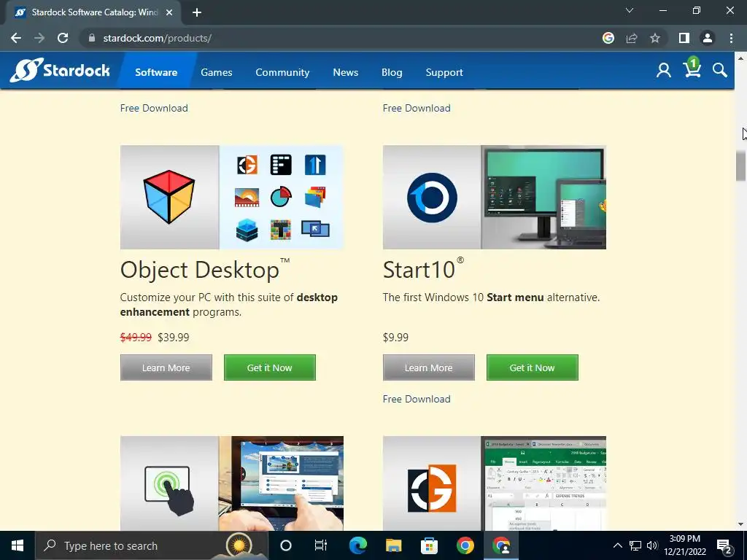Open a new browser tab
The height and width of the screenshot is (560, 747).
pyautogui.click(x=197, y=12)
